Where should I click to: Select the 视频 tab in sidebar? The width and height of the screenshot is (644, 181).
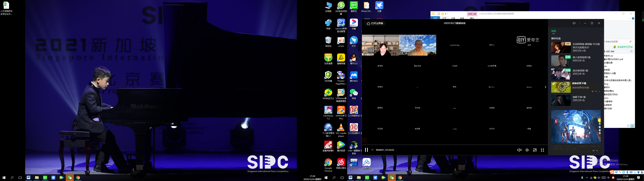[x=553, y=31]
